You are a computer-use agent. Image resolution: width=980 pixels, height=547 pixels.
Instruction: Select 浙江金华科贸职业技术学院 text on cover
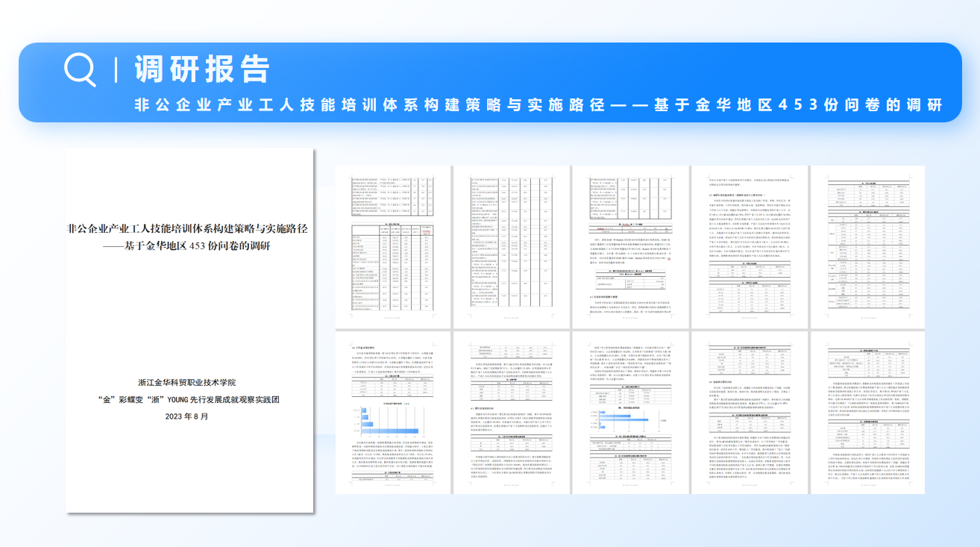(x=186, y=384)
